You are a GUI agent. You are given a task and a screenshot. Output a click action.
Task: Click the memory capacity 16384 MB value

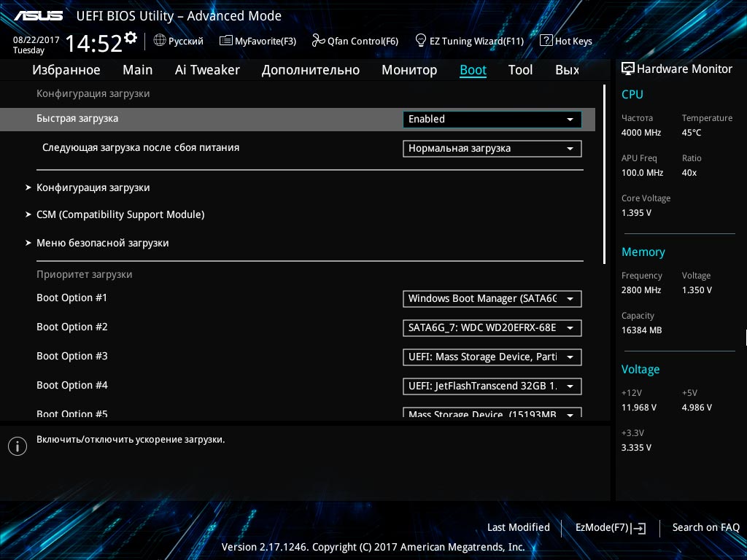(642, 330)
